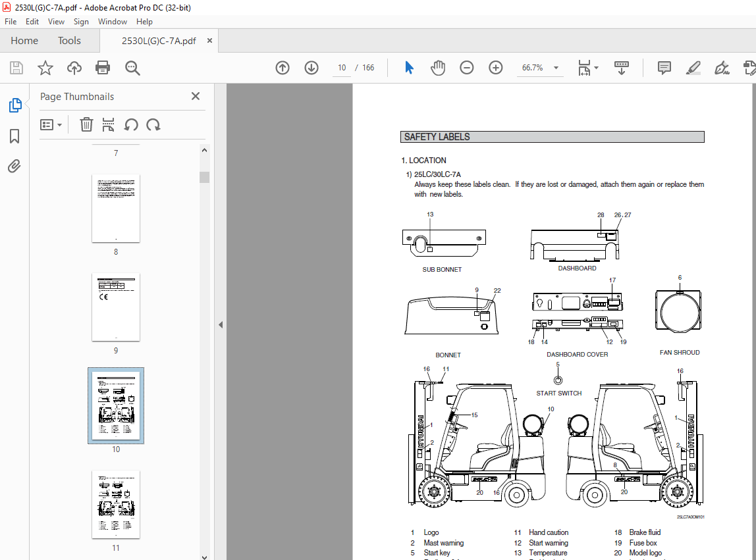Expand fit page options arrow

[597, 68]
